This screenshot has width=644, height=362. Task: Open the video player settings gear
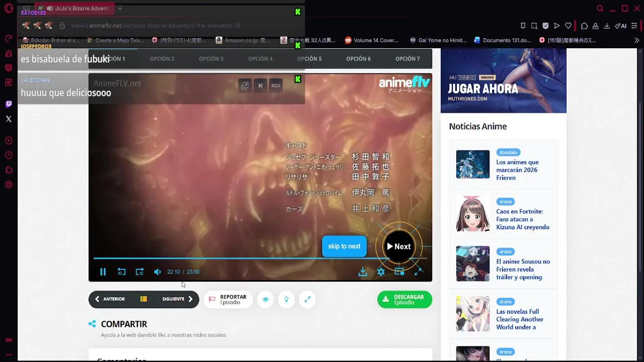(x=381, y=272)
